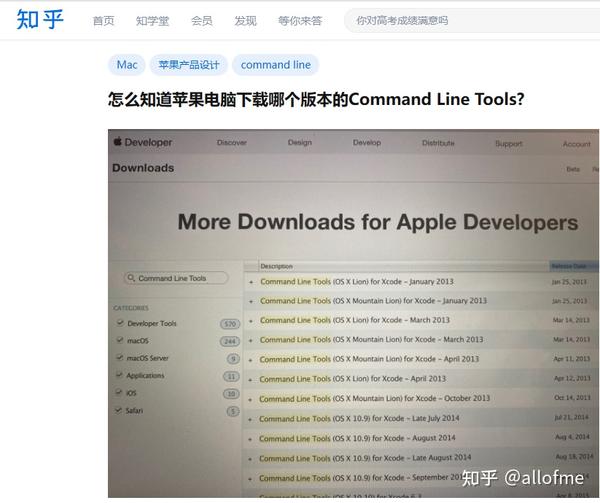The height and width of the screenshot is (503, 600).
Task: Toggle the macOS Server category checkbox
Action: (x=119, y=357)
